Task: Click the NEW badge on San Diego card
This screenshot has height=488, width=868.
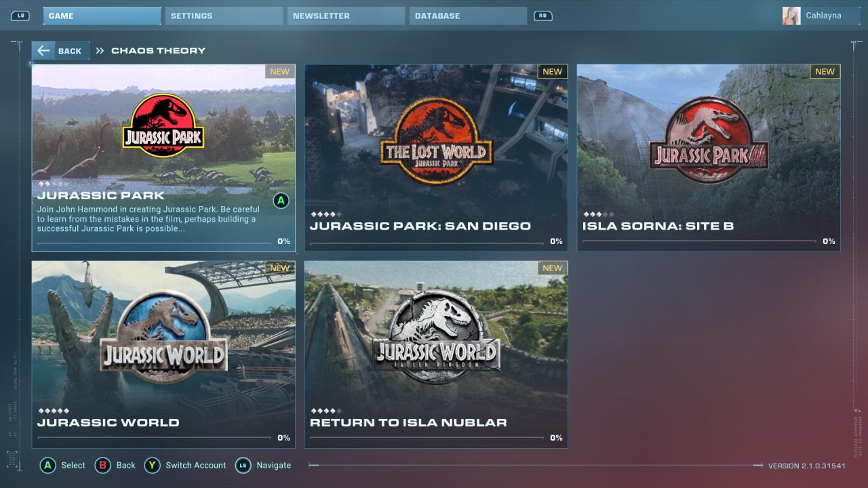Action: click(x=553, y=71)
